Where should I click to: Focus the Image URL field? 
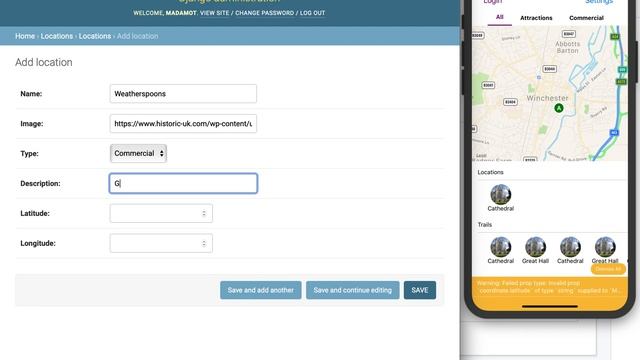tap(183, 123)
